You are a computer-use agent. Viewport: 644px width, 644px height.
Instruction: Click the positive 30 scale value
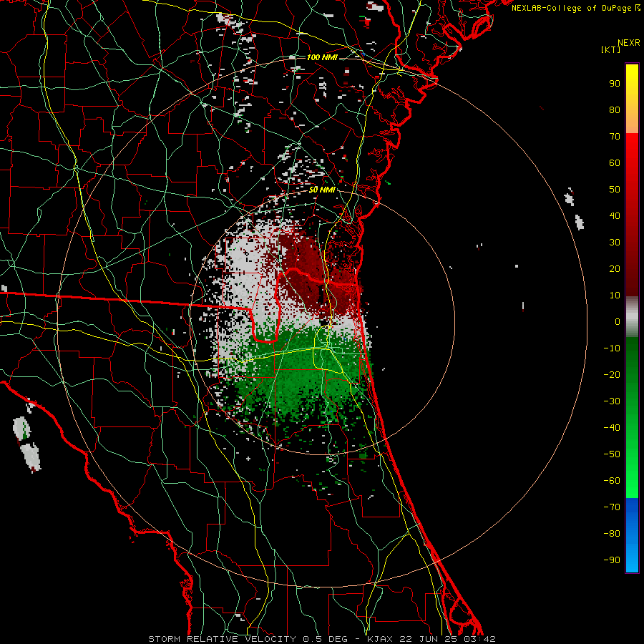(x=615, y=243)
